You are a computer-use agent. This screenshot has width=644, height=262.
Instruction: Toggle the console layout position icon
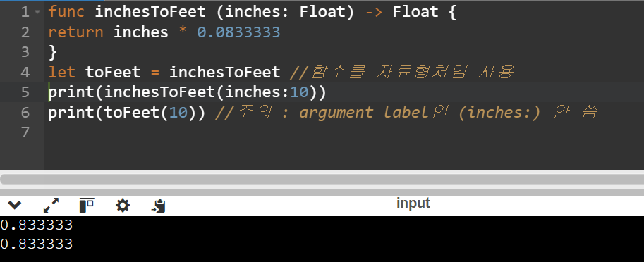[x=87, y=206]
